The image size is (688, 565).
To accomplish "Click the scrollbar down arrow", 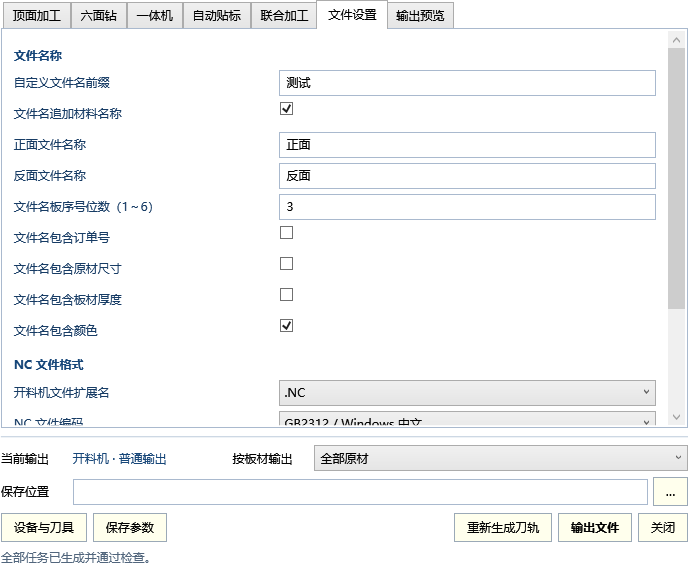I will click(x=676, y=417).
